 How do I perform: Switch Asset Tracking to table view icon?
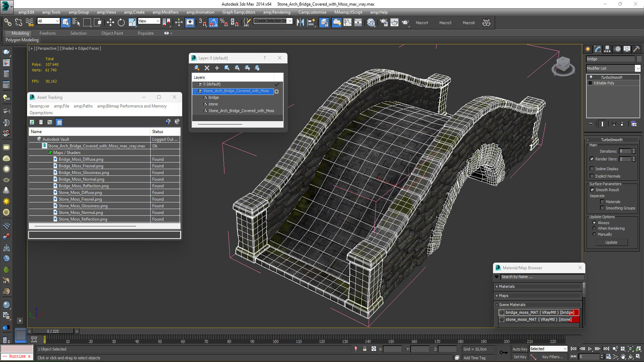pyautogui.click(x=59, y=122)
